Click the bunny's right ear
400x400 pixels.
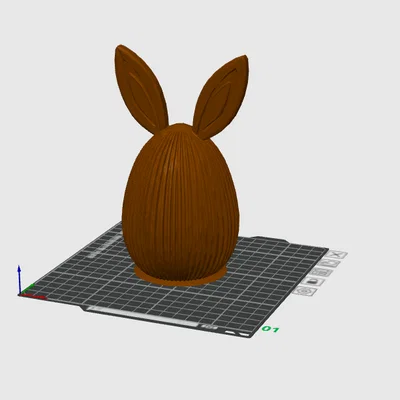pos(222,97)
